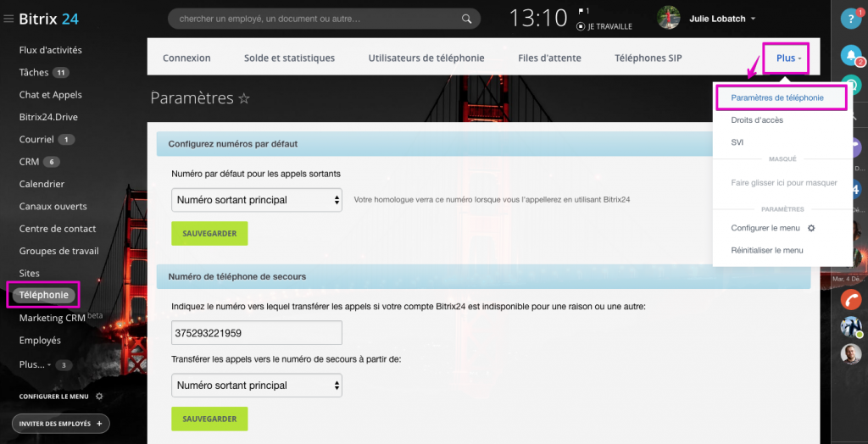The width and height of the screenshot is (868, 444).
Task: Expand the Plus menu in top tab bar
Action: 788,58
